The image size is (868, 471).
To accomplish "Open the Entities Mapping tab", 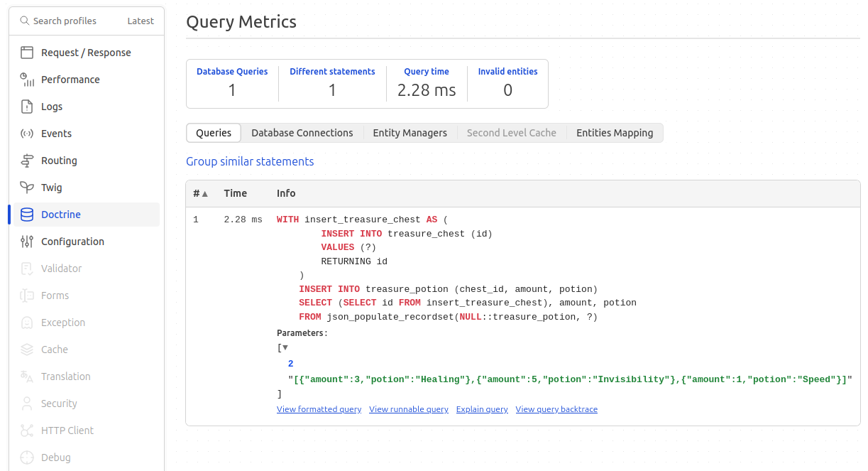I will (x=615, y=133).
